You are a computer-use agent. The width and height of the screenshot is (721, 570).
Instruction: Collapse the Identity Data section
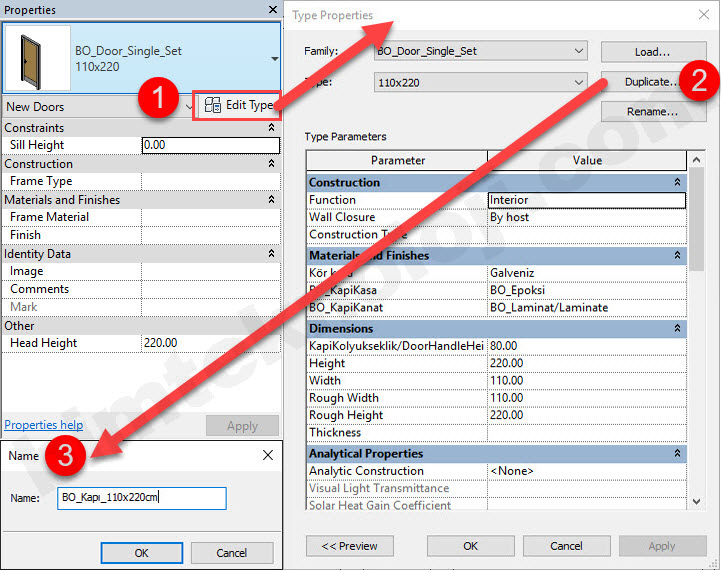pyautogui.click(x=271, y=254)
